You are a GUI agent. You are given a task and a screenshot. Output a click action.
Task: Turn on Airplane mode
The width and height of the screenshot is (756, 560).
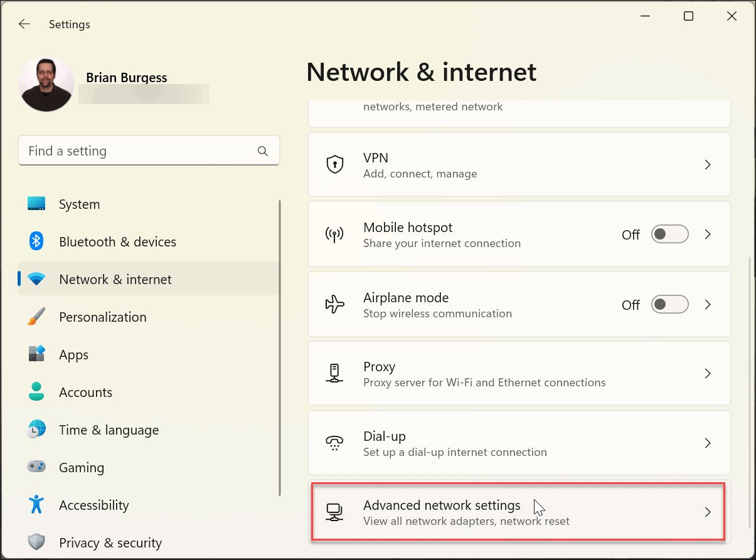pyautogui.click(x=669, y=304)
